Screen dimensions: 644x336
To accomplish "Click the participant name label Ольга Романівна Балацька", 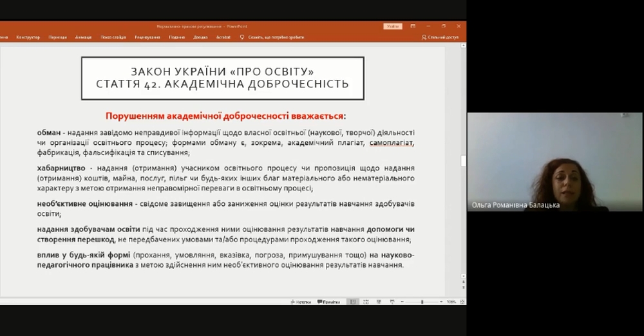I will [x=515, y=205].
